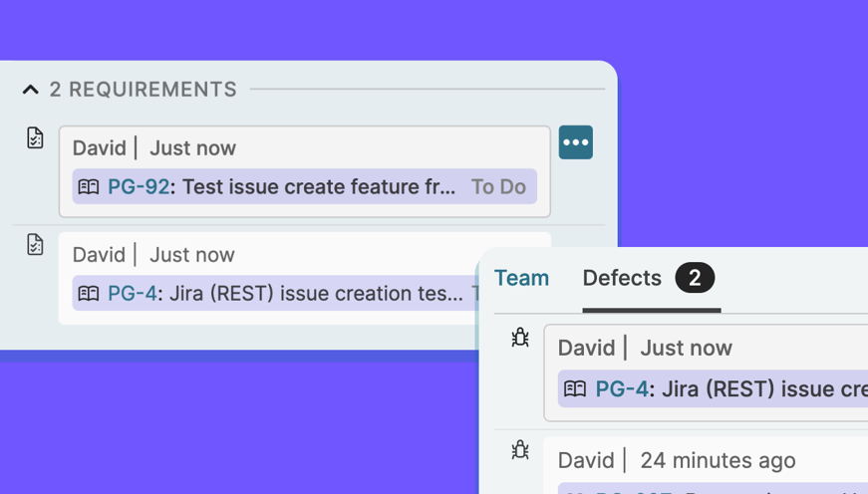868x494 pixels.
Task: Open the PG-92 issue link
Action: coord(139,187)
